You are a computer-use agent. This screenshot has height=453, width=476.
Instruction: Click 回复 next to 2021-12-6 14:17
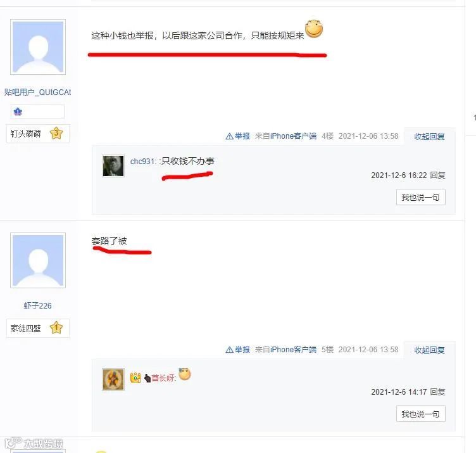point(438,392)
